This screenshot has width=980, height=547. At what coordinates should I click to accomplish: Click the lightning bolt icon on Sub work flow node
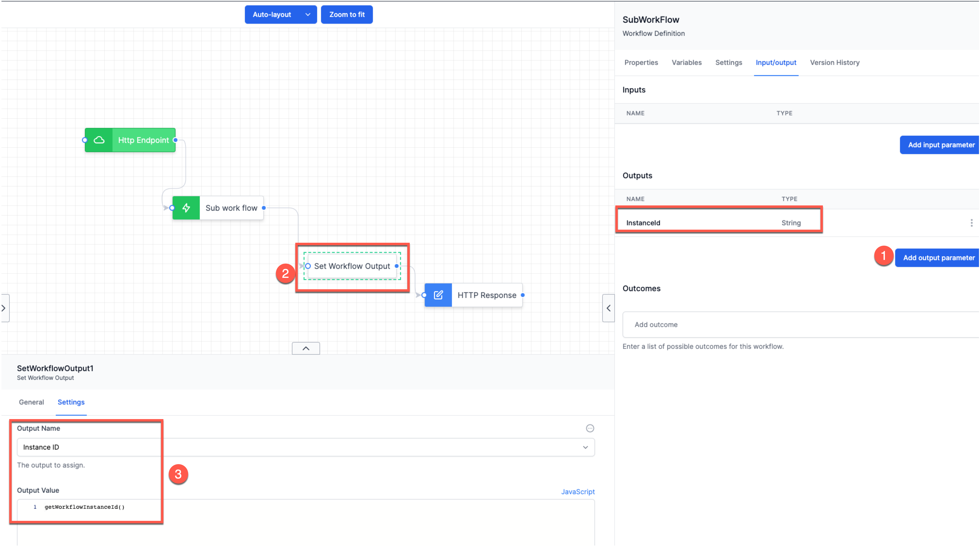click(186, 208)
